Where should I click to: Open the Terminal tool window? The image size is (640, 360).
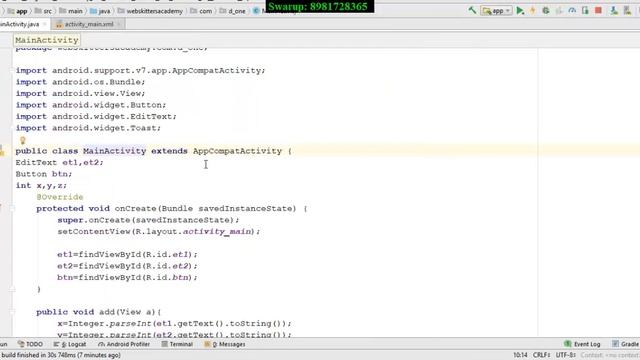(177, 344)
